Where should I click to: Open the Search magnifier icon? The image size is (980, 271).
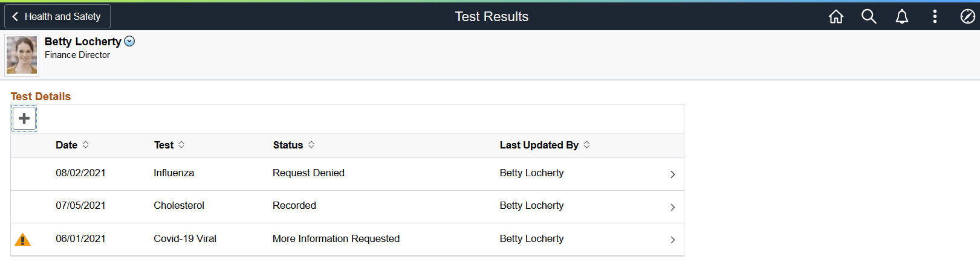click(869, 17)
